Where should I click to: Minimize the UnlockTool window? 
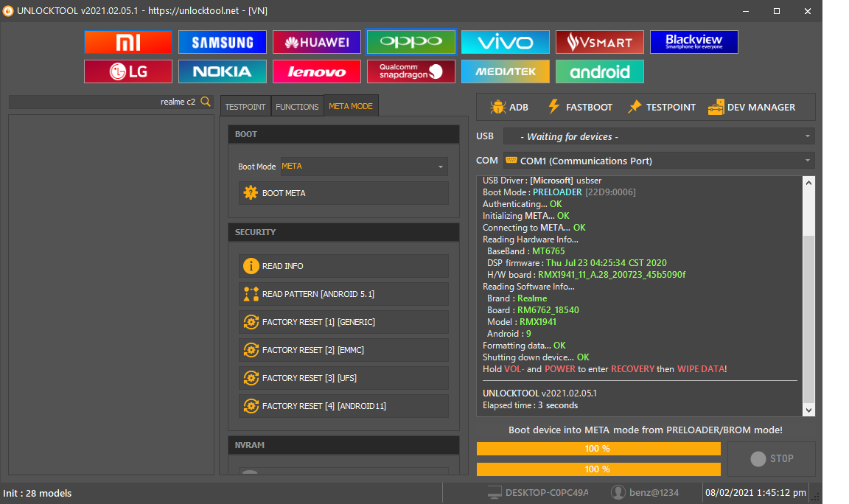746,11
